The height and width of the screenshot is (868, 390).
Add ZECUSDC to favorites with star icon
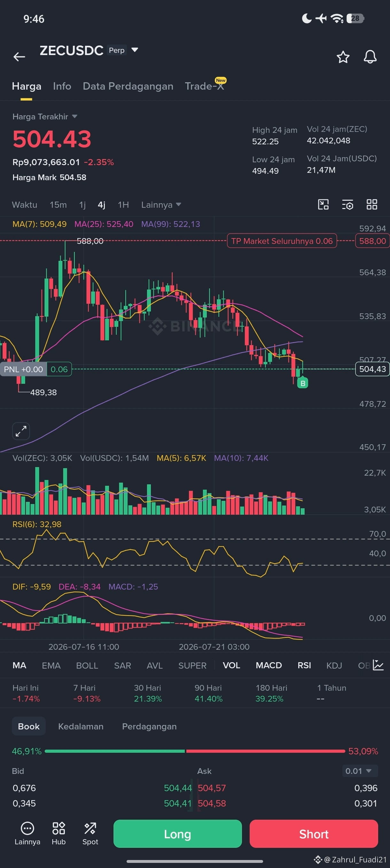click(343, 57)
